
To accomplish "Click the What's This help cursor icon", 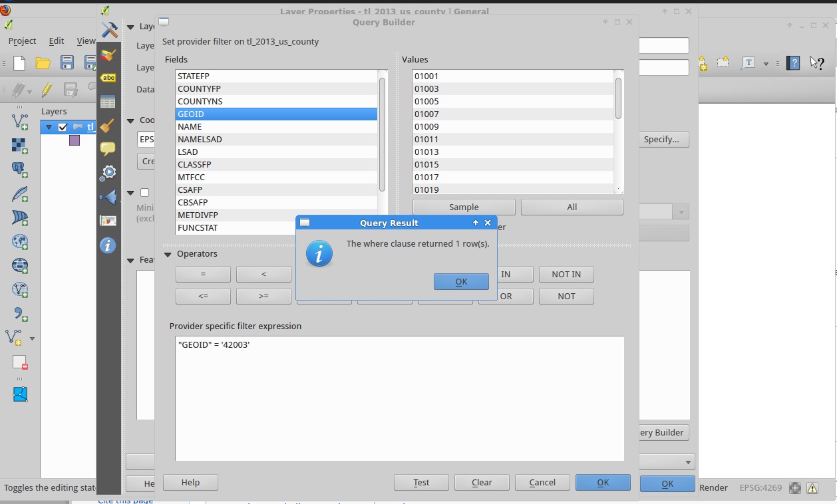I will pos(816,63).
